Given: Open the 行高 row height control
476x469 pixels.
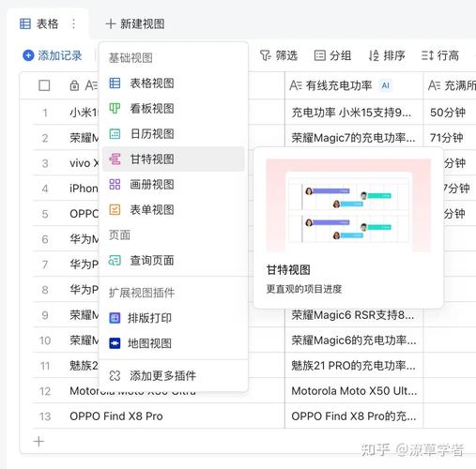Looking at the screenshot, I should click(x=440, y=55).
